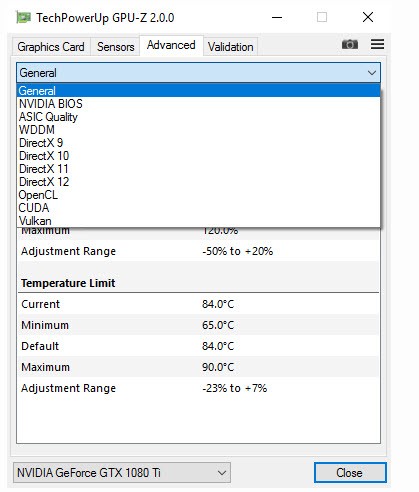
Task: Collapse the General dropdown arrow
Action: [372, 73]
